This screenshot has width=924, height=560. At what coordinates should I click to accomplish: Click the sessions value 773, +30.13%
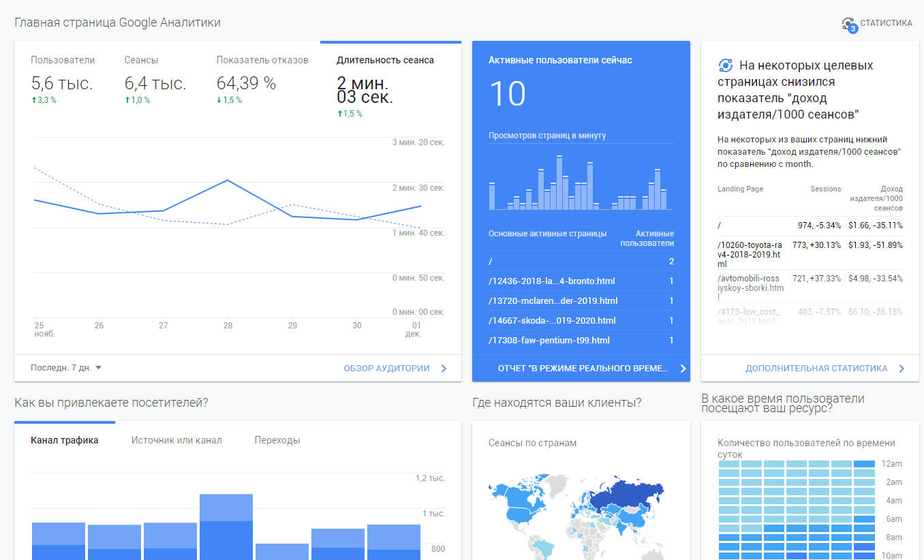(x=817, y=245)
